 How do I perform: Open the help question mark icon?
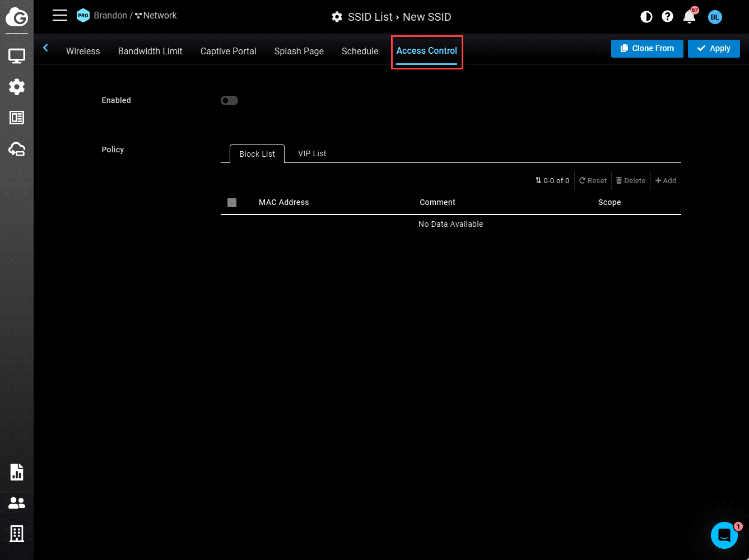click(667, 17)
